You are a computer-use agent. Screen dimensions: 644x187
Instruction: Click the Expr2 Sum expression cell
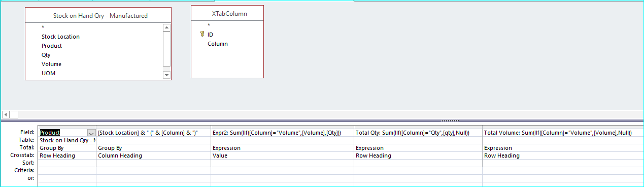point(282,133)
